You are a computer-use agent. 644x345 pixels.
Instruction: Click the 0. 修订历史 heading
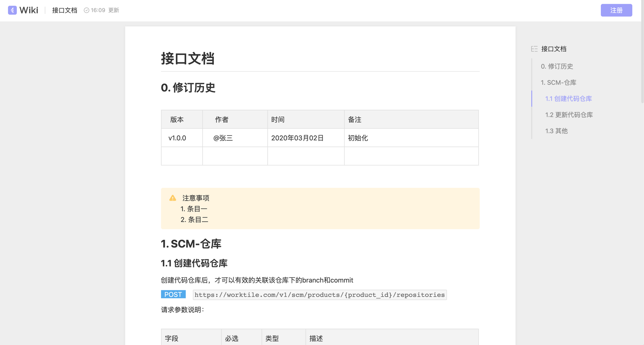pos(188,88)
